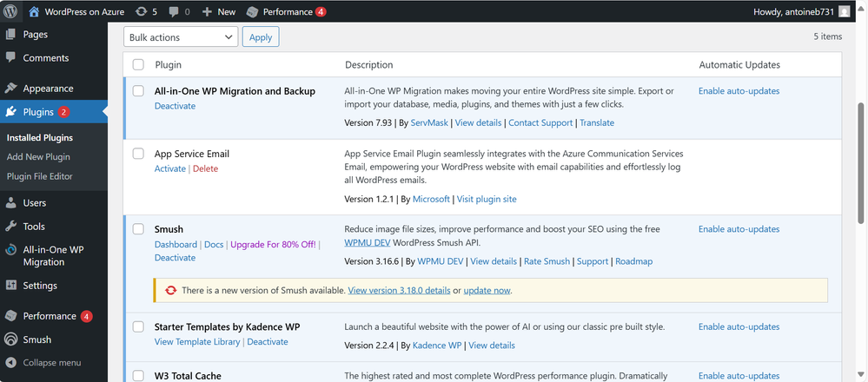
Task: Open Visit plugin site link
Action: point(487,199)
